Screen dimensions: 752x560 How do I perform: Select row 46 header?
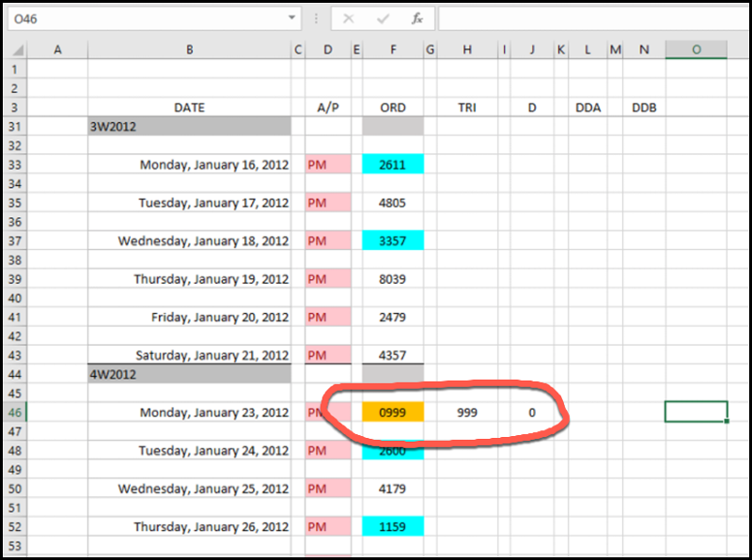pos(14,412)
